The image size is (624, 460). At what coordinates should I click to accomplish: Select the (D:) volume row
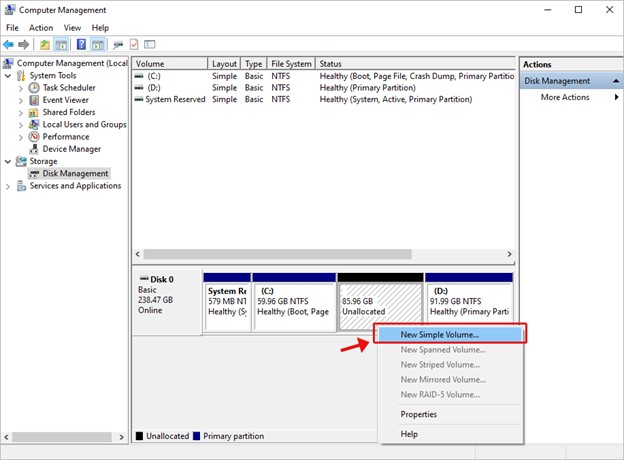[324, 88]
